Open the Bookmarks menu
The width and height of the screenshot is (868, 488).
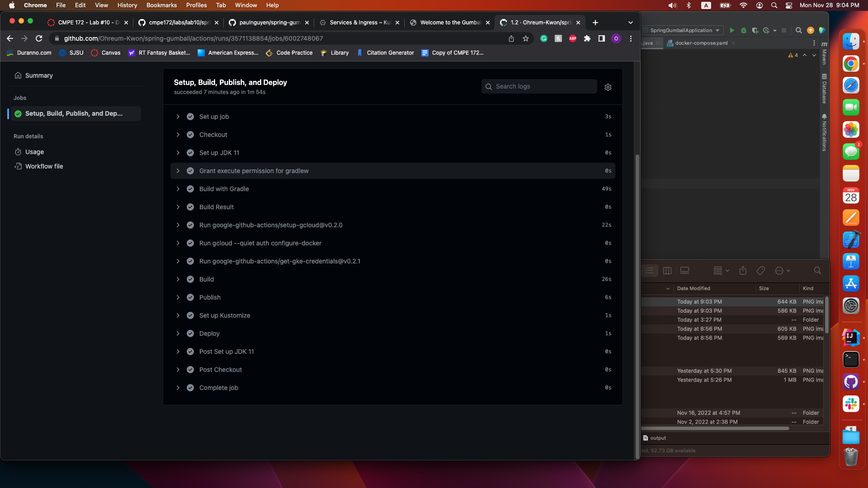(161, 5)
